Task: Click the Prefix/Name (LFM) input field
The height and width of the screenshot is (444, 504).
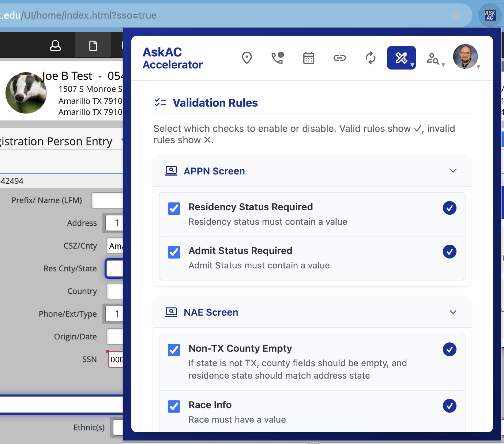Action: click(x=107, y=200)
